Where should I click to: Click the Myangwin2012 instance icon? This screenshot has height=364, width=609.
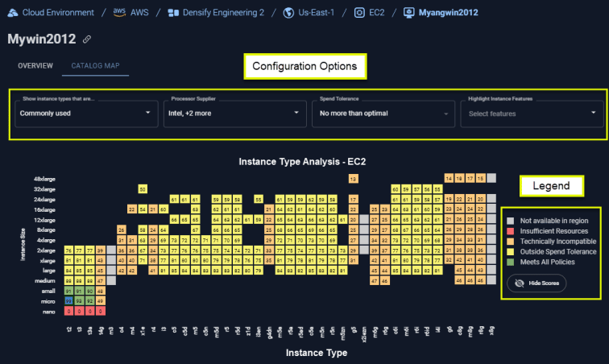click(409, 13)
